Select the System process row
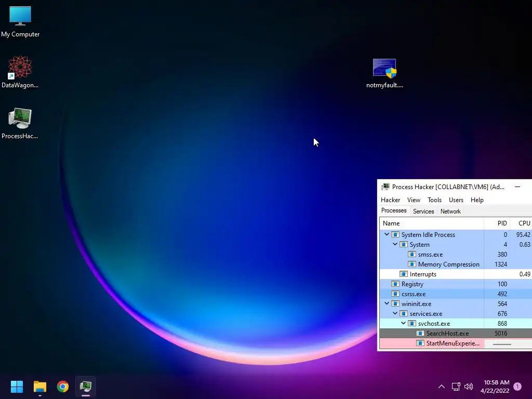The height and width of the screenshot is (399, 532). [456, 244]
